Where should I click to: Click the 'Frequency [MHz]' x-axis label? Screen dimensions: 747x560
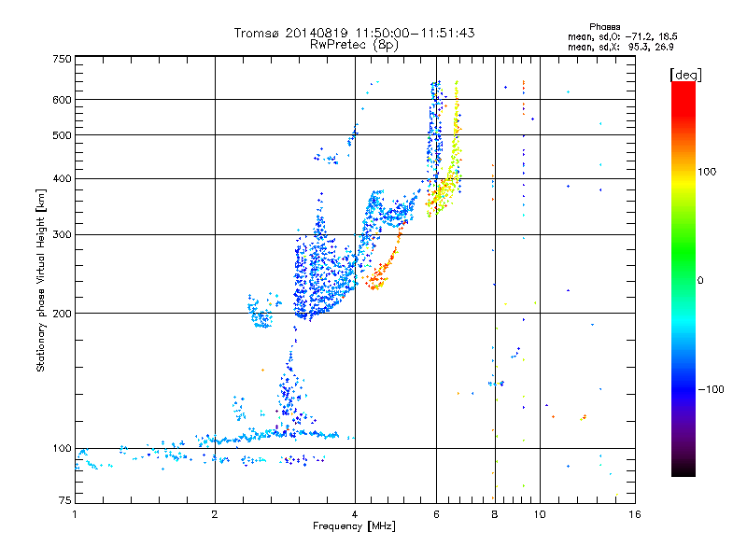click(x=354, y=526)
